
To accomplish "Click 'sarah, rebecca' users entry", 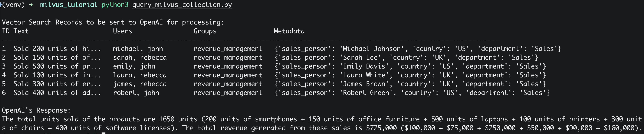I will (x=140, y=58).
